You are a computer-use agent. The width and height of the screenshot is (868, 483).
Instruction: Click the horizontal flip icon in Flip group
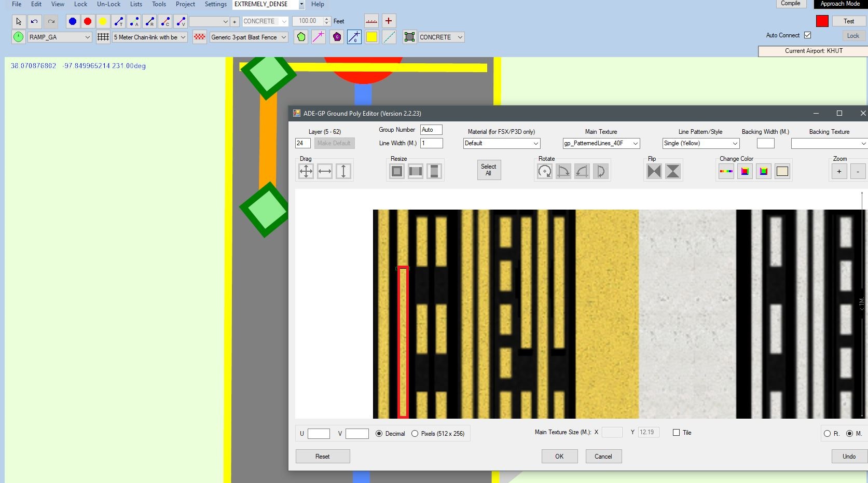654,171
